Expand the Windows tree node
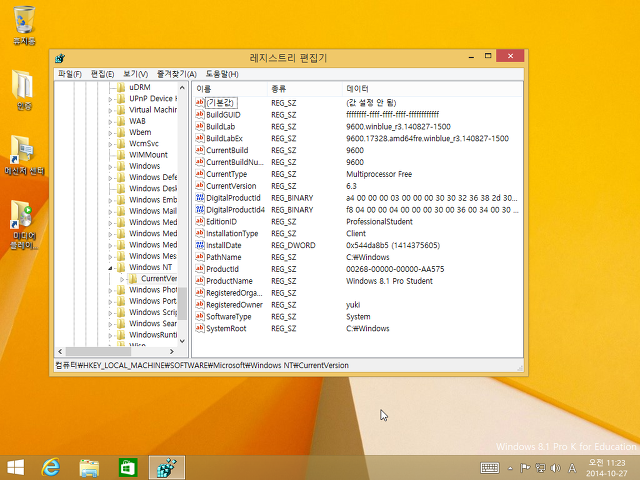640x480 pixels. [110, 167]
